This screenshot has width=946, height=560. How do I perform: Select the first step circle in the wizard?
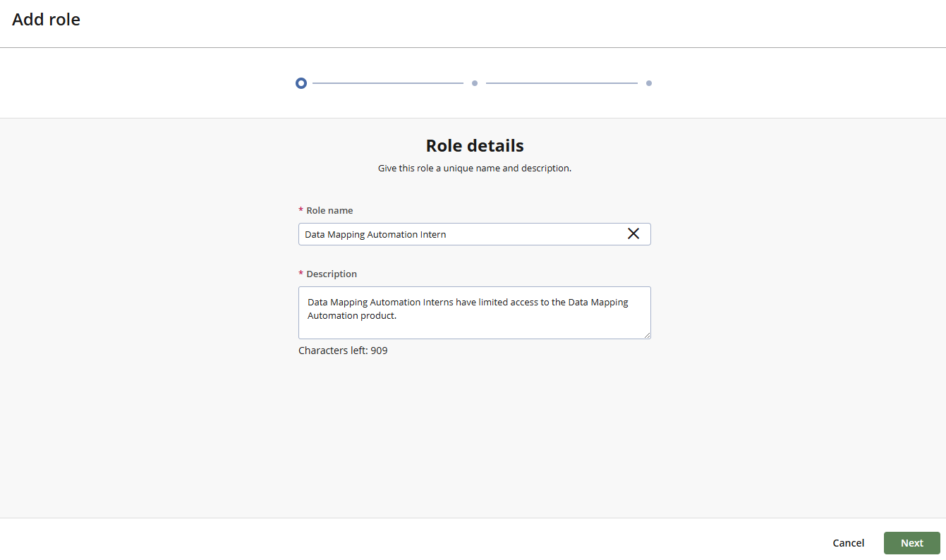tap(301, 83)
